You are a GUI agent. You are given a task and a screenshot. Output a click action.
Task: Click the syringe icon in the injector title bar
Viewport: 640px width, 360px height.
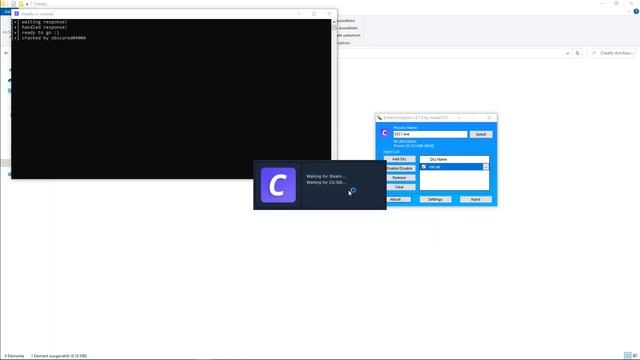[x=379, y=118]
